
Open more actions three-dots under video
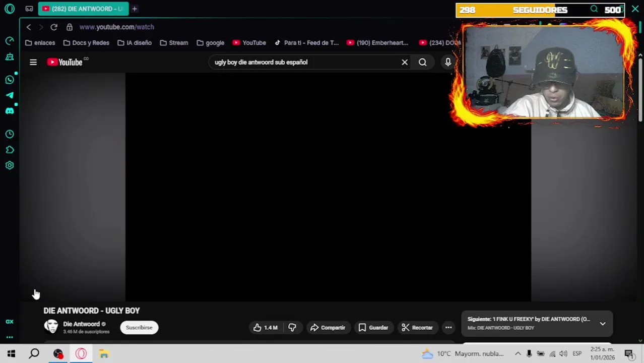pos(448,328)
